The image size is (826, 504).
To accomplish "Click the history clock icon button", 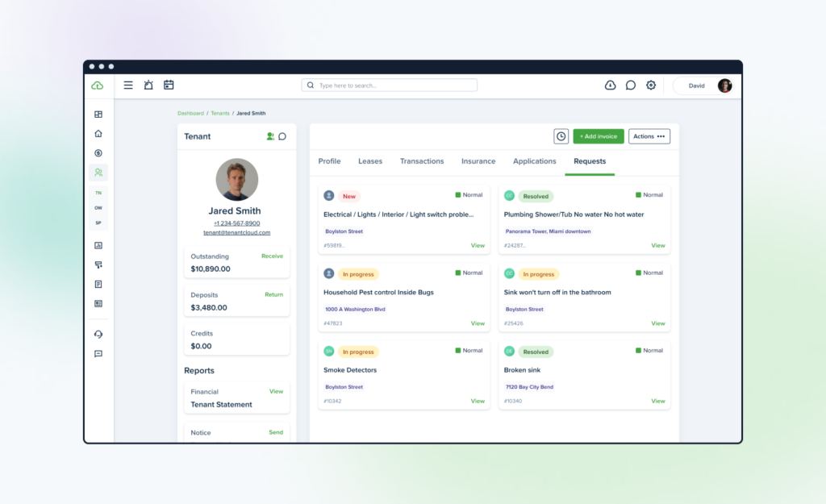I will (x=561, y=136).
